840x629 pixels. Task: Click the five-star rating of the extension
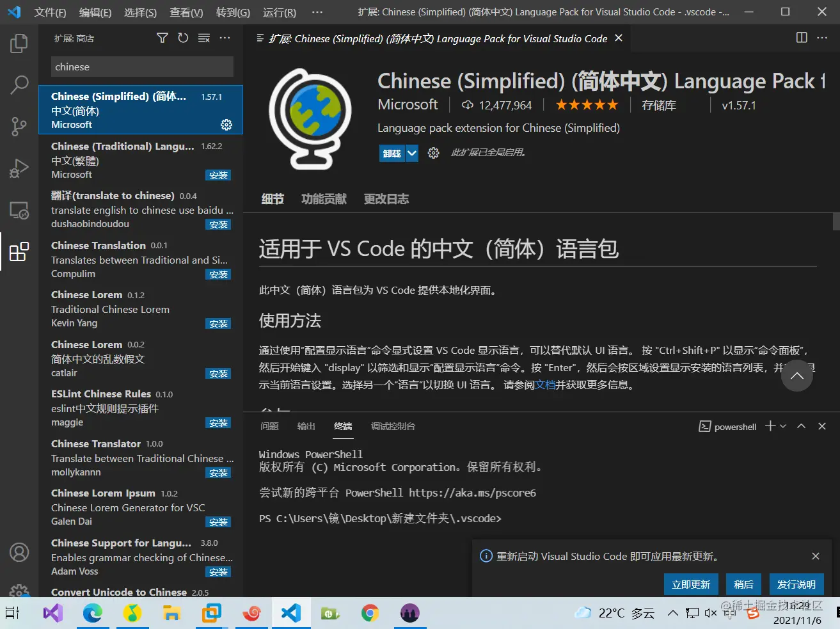pos(587,105)
